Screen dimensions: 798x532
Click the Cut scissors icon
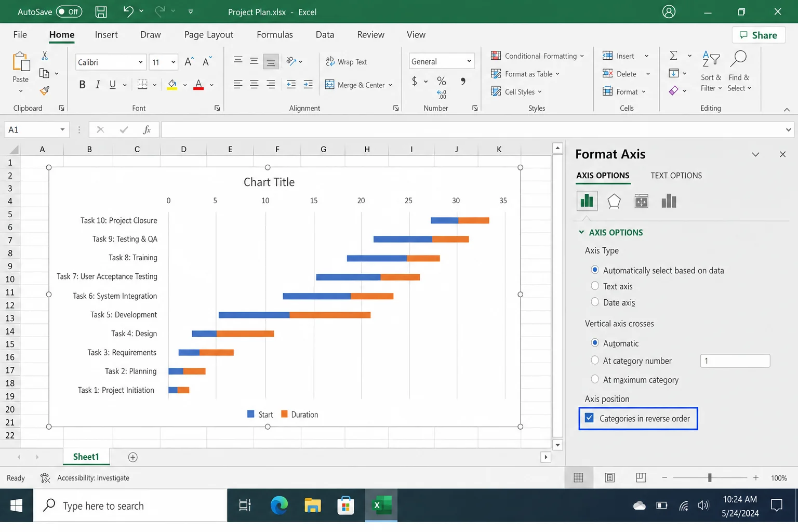[x=45, y=56]
